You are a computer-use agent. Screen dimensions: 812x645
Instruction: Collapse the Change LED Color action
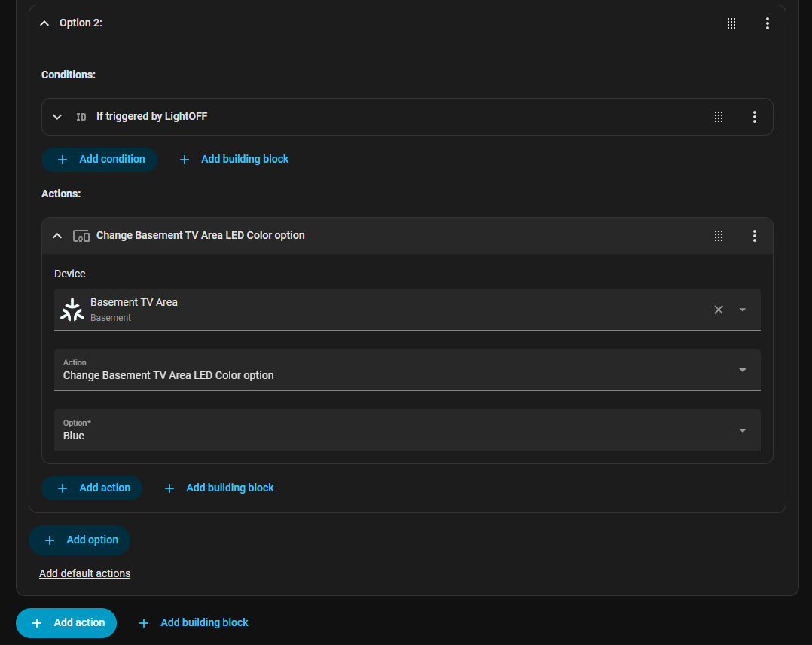tap(57, 236)
